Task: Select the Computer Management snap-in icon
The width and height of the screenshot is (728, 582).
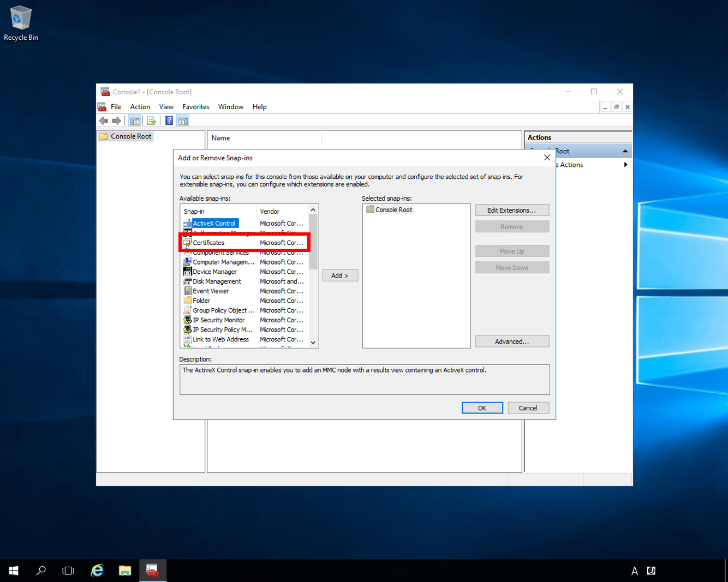Action: (x=188, y=262)
